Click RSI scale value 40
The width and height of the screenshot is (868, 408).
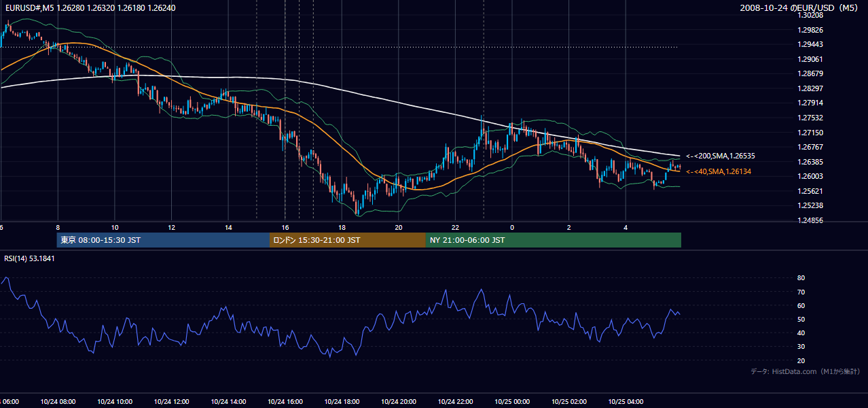[x=801, y=333]
